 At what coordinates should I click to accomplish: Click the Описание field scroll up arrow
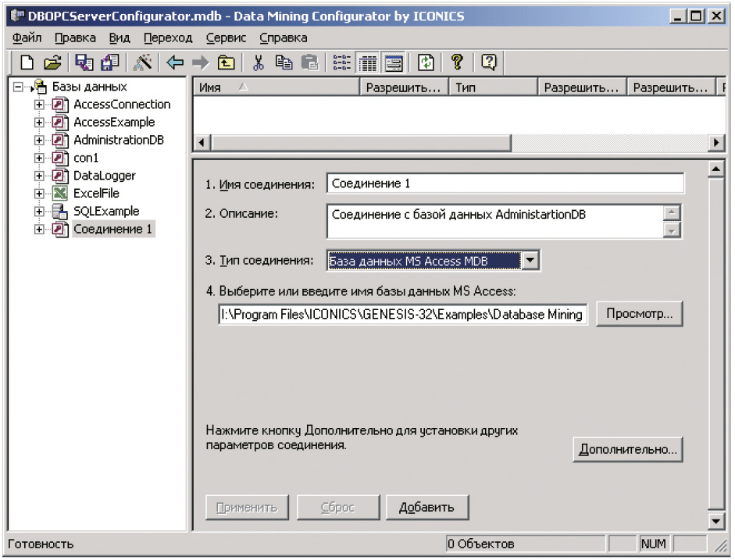(x=672, y=212)
